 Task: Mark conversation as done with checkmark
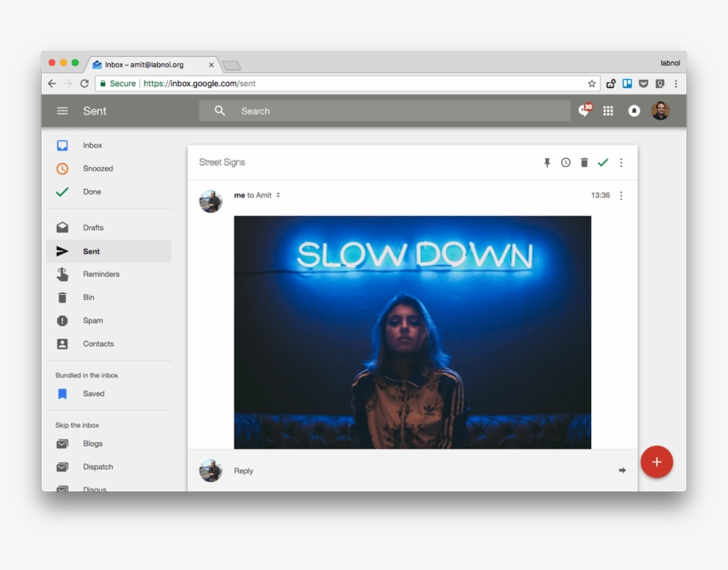(603, 162)
